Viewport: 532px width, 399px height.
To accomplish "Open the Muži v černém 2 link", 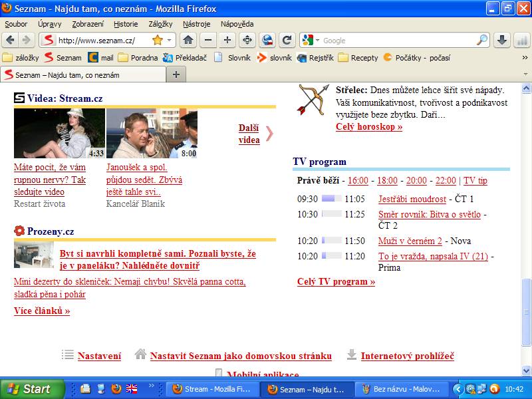I will tap(410, 241).
